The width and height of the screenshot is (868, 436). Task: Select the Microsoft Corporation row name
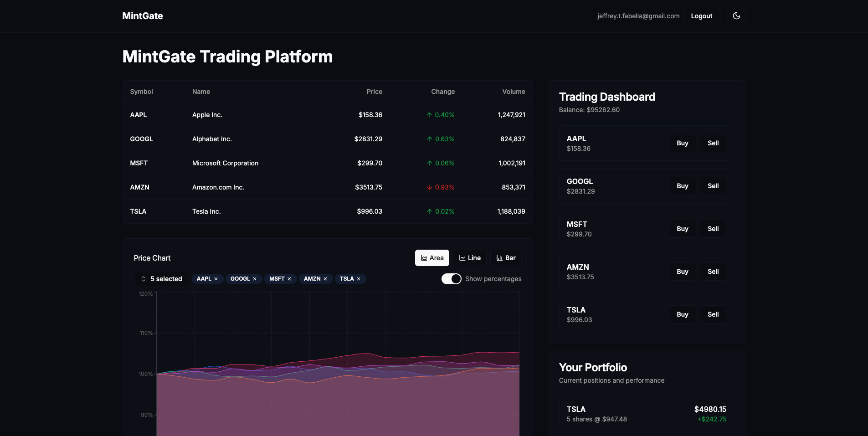(x=225, y=163)
